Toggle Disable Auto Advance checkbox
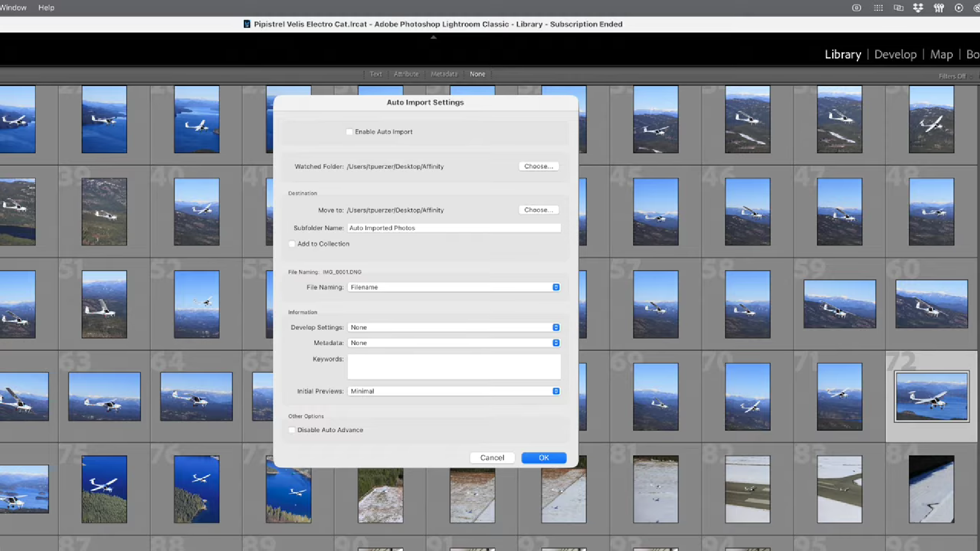The height and width of the screenshot is (551, 980). pyautogui.click(x=292, y=430)
